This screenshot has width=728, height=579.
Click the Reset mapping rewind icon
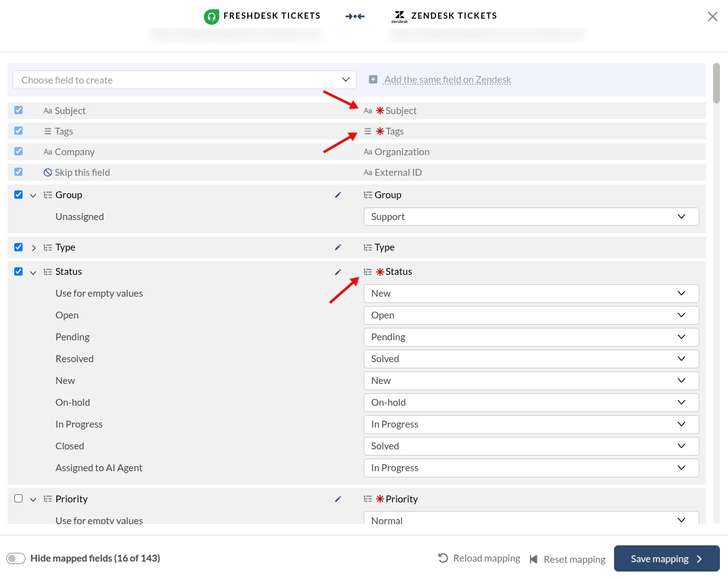click(x=534, y=559)
